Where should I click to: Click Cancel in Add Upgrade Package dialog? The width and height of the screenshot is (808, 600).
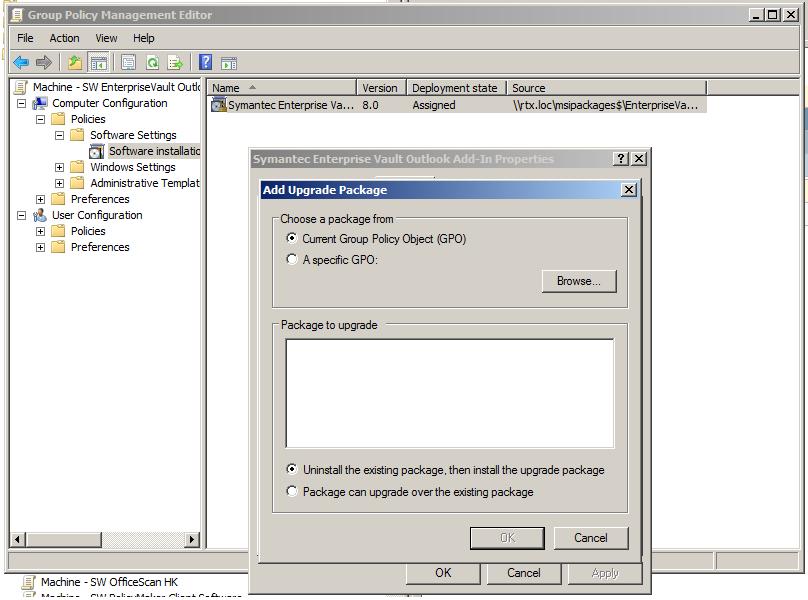click(x=591, y=538)
